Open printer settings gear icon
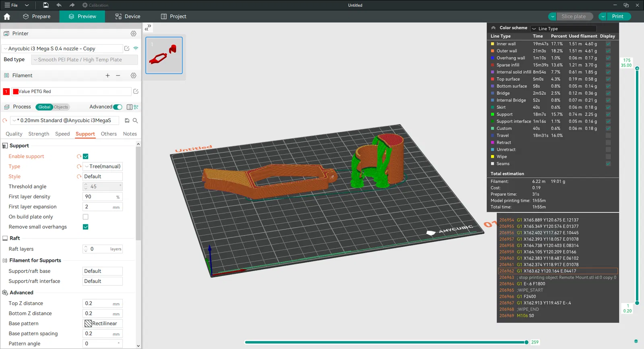 133,34
